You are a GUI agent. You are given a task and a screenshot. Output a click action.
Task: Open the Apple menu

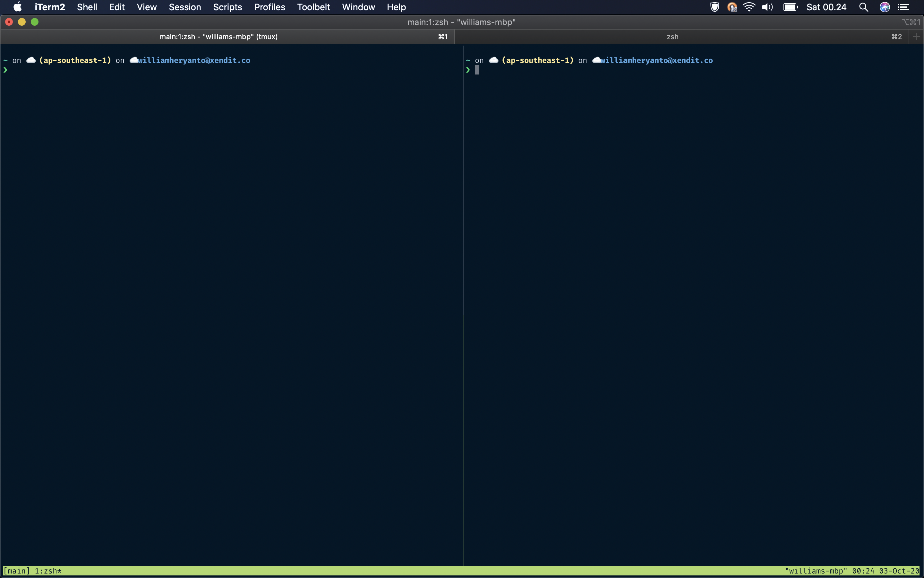coord(18,7)
